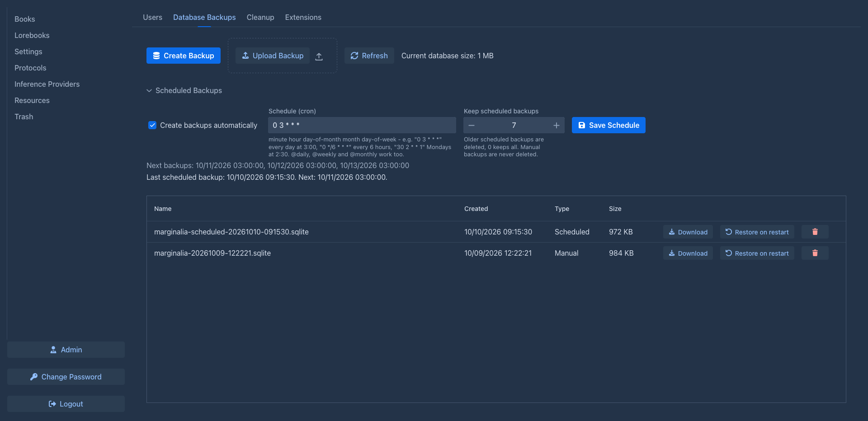Click the Current database size text
The image size is (868, 421).
pyautogui.click(x=448, y=56)
